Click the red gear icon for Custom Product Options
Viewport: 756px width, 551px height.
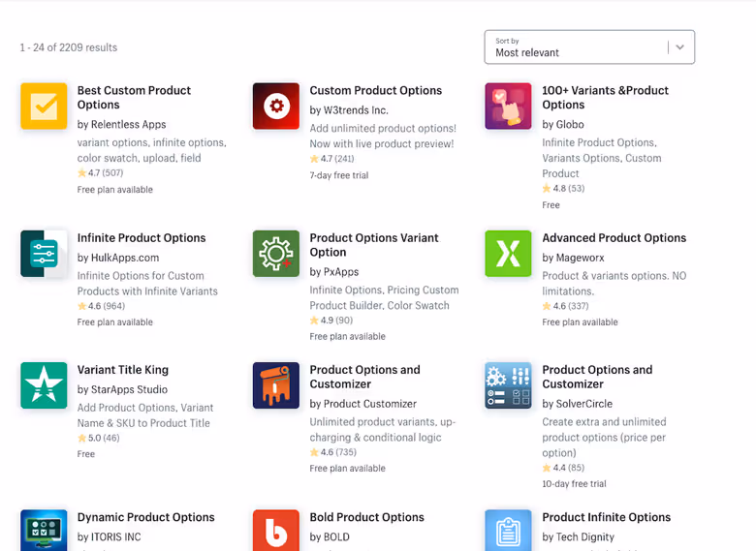(276, 106)
